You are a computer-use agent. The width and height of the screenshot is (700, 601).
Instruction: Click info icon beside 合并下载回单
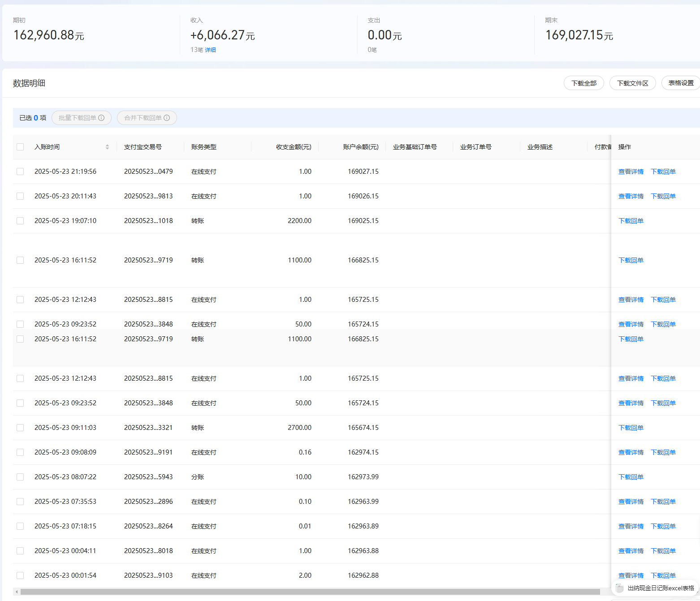pos(167,118)
